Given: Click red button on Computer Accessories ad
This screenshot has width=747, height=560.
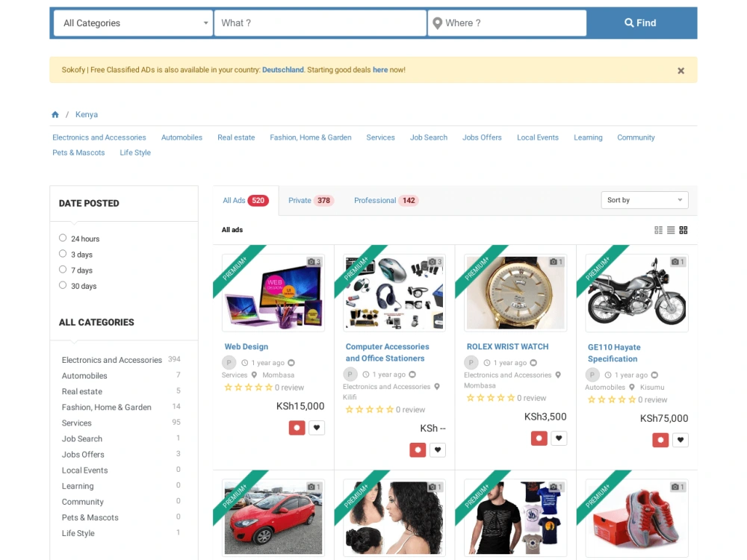Looking at the screenshot, I should 418,449.
